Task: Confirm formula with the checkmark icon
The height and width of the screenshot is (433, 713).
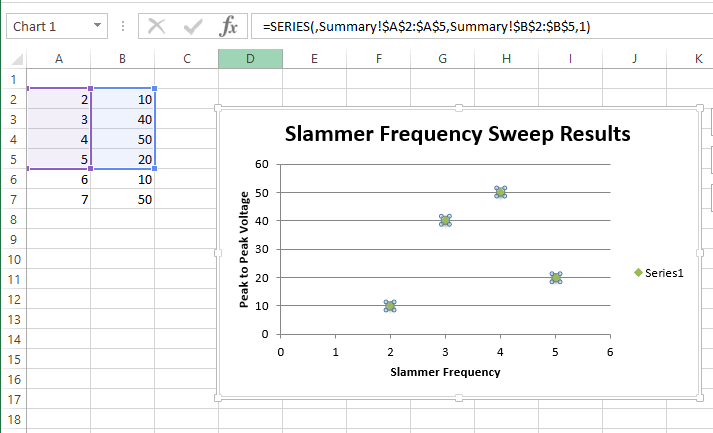Action: coord(193,27)
